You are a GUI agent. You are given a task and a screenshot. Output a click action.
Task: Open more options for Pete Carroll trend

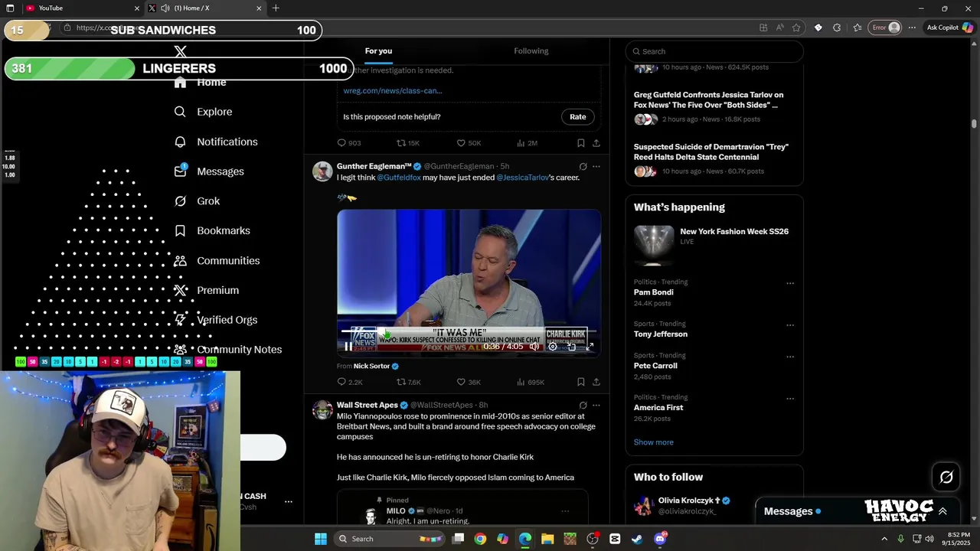click(x=790, y=357)
